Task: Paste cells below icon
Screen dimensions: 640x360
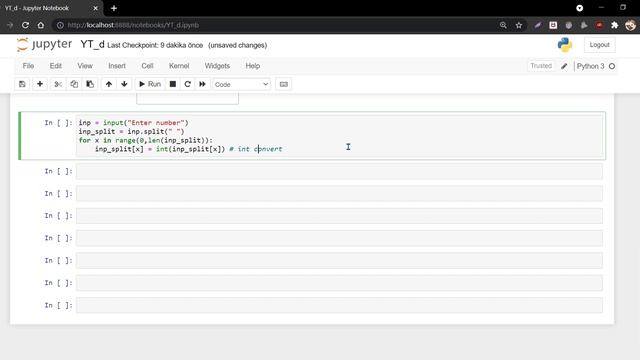Action: [90, 84]
